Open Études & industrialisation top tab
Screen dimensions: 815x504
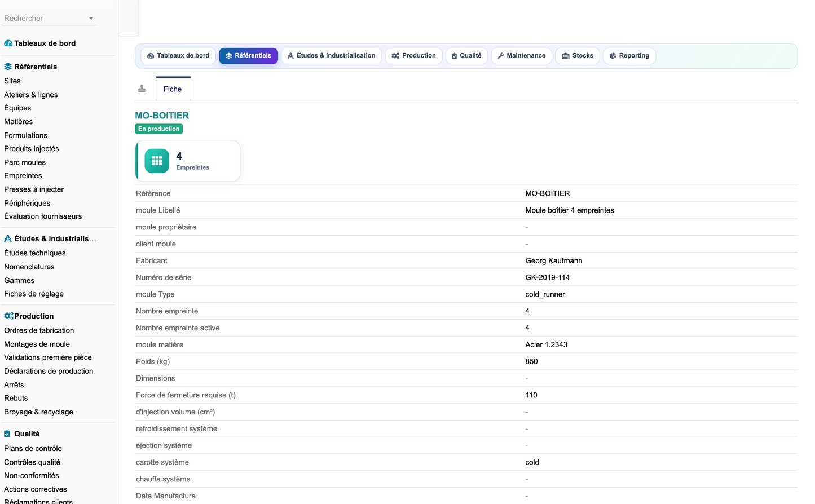[x=331, y=56]
